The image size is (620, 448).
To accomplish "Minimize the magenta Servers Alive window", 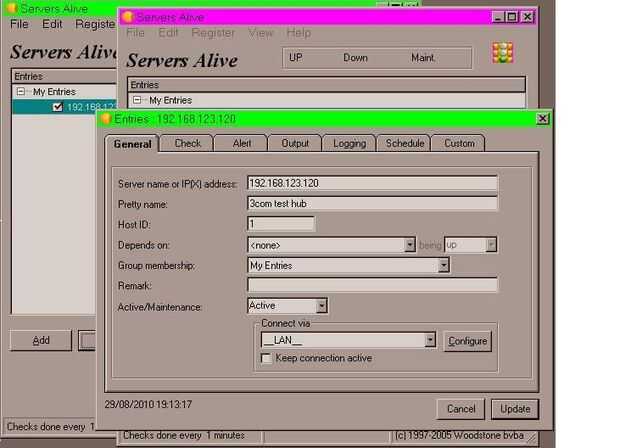I will point(498,17).
